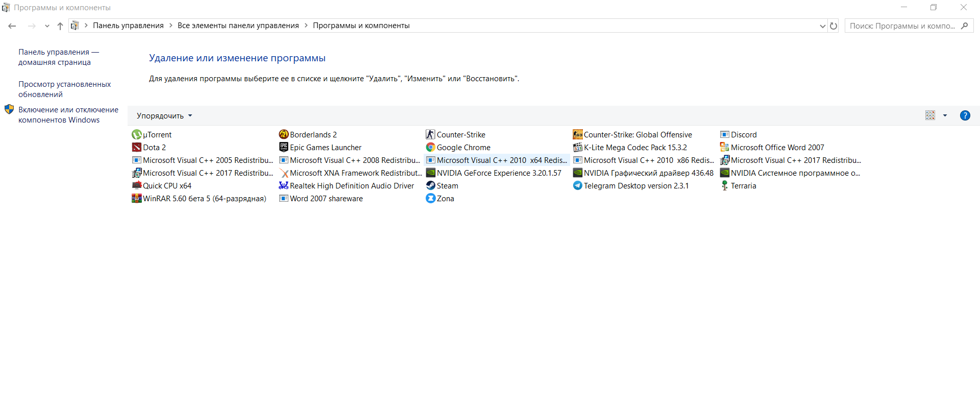980x404 pixels.
Task: Expand chevron after Все элементы breadcrumb
Action: coord(306,26)
